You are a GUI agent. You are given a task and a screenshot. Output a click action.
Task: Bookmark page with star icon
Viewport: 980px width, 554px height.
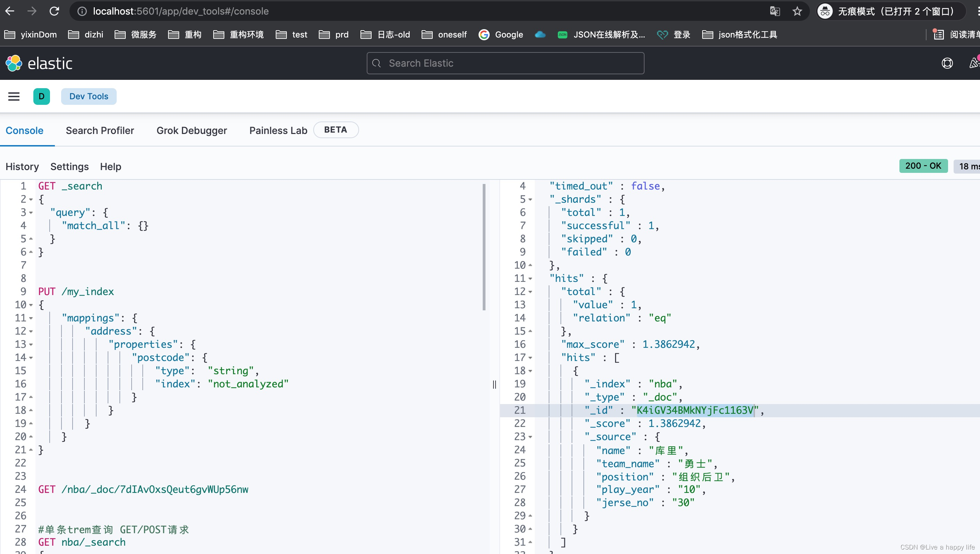click(797, 11)
